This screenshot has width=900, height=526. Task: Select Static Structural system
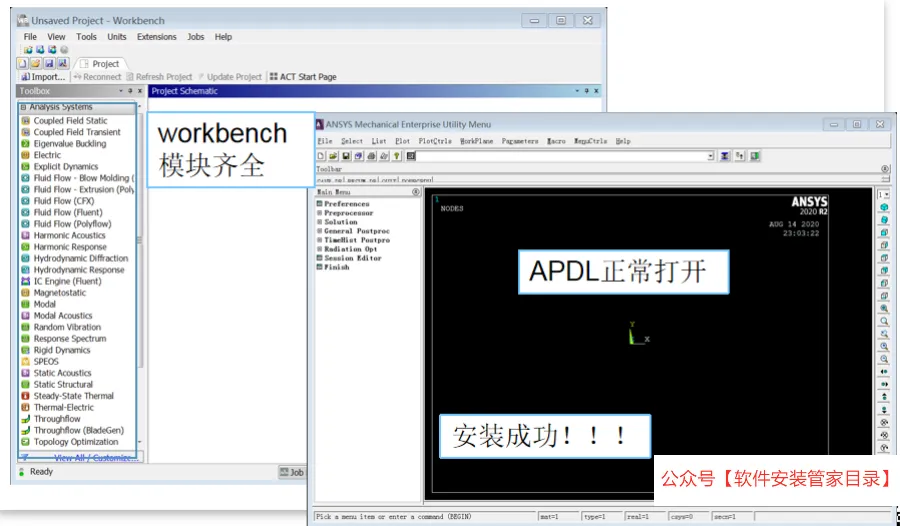coord(63,385)
